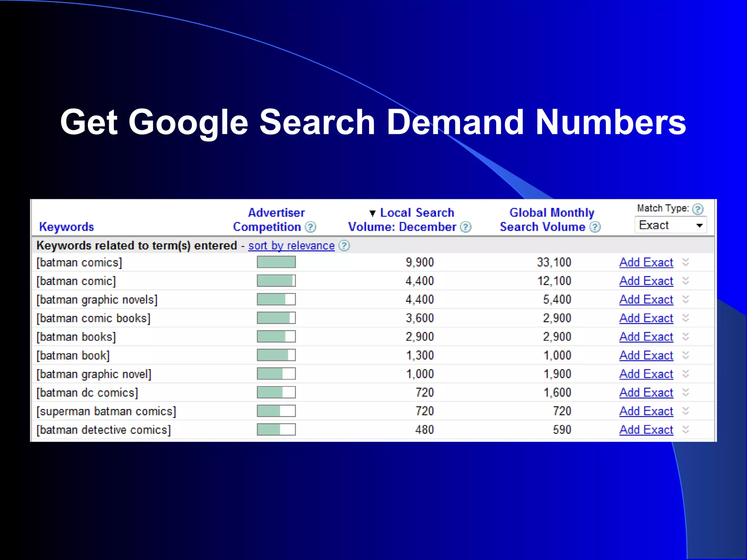This screenshot has width=747, height=560.
Task: Open help icon beside Global Monthly Search Volume
Action: (595, 227)
